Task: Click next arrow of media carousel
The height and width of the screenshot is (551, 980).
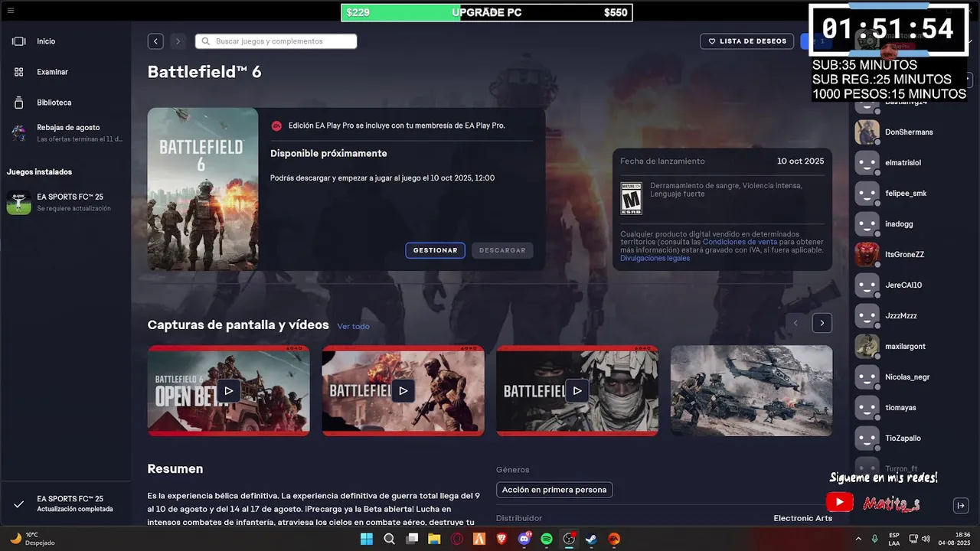Action: coord(822,323)
